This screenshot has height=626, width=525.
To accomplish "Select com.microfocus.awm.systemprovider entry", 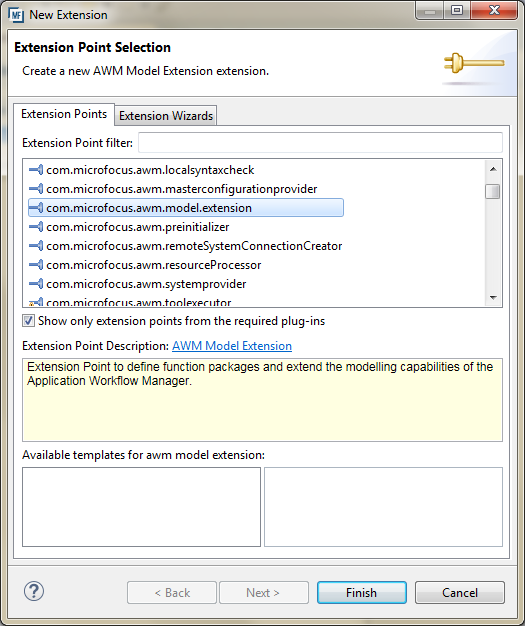I will point(146,284).
